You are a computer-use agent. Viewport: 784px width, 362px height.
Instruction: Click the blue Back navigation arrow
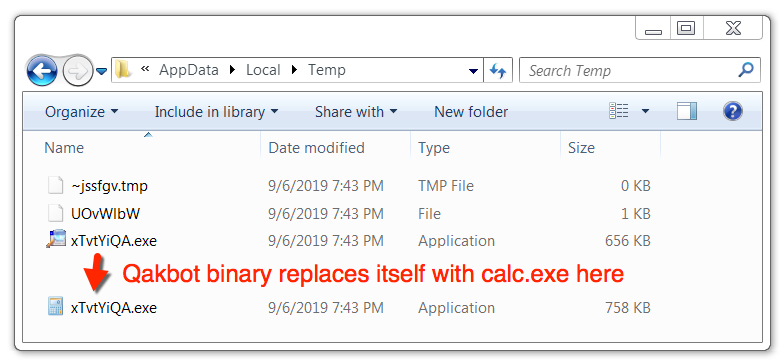click(42, 70)
